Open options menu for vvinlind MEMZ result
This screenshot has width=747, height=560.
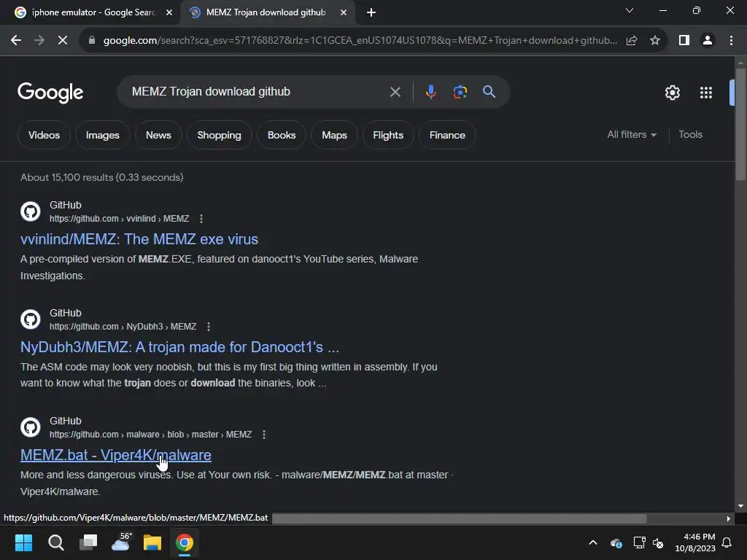pyautogui.click(x=201, y=219)
